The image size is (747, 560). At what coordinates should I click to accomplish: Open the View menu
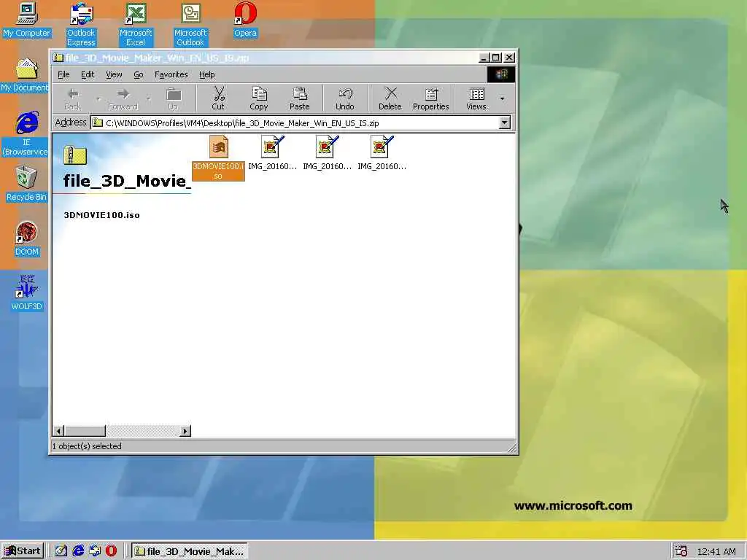click(x=114, y=74)
